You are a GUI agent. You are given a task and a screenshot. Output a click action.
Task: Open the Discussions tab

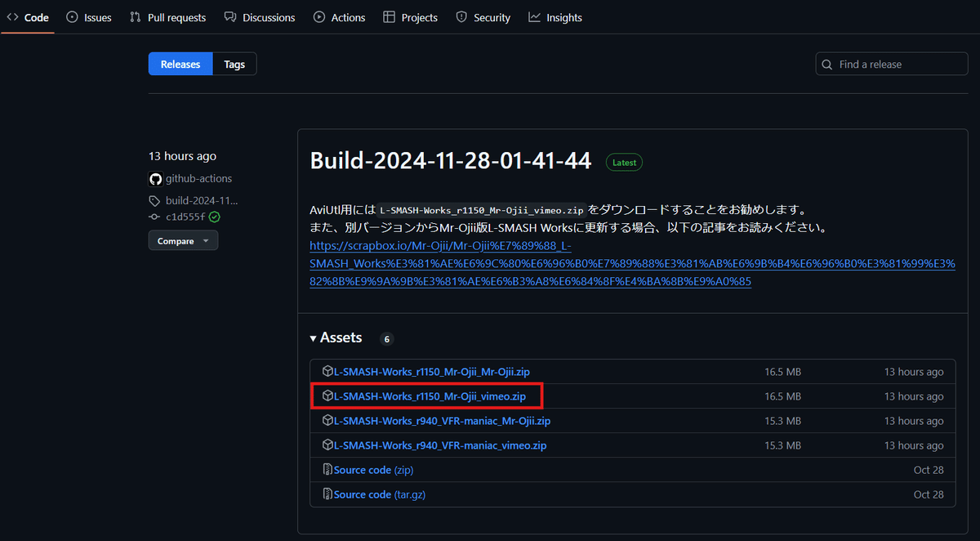[260, 17]
